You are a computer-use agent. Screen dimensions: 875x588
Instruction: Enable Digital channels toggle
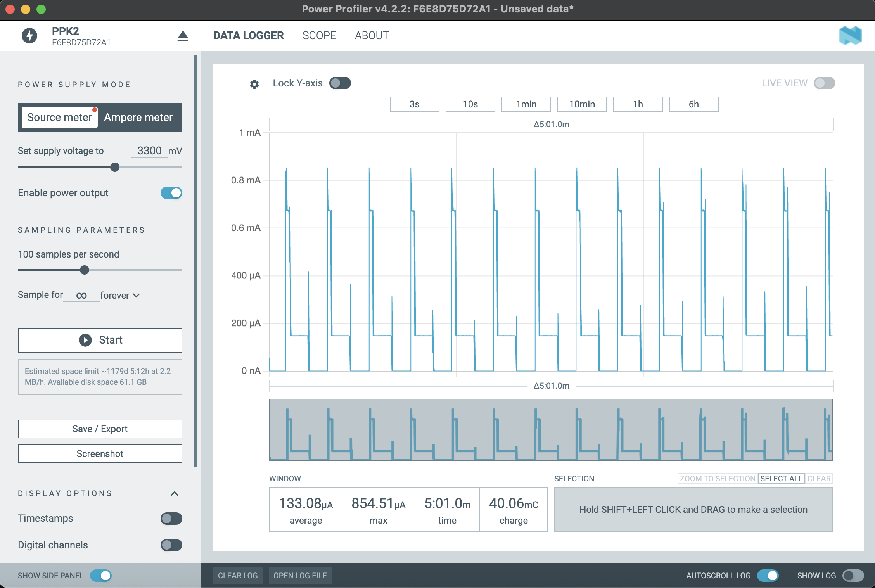(x=171, y=545)
